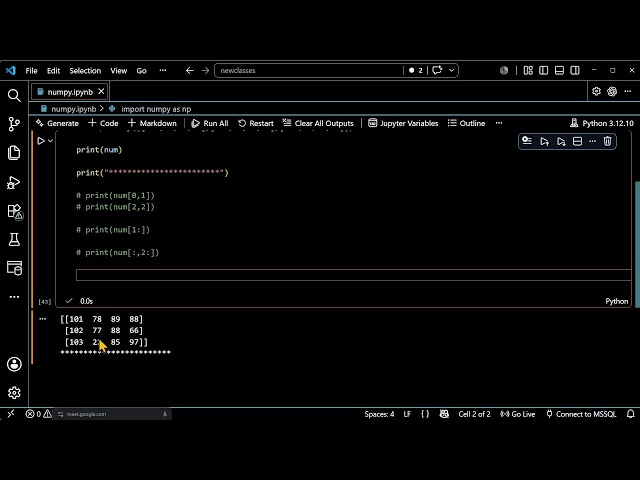Show the notebook Outline
Image resolution: width=640 pixels, height=480 pixels.
pos(467,123)
